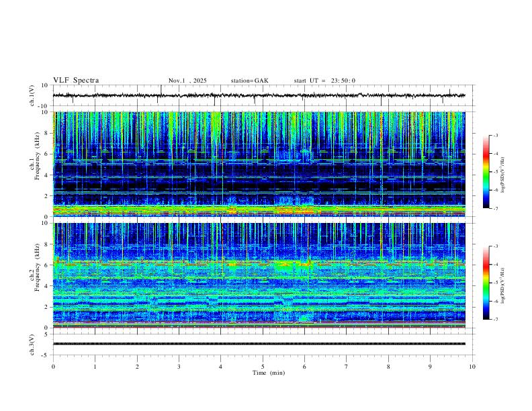Click the time axis tick label "5"

[263, 367]
